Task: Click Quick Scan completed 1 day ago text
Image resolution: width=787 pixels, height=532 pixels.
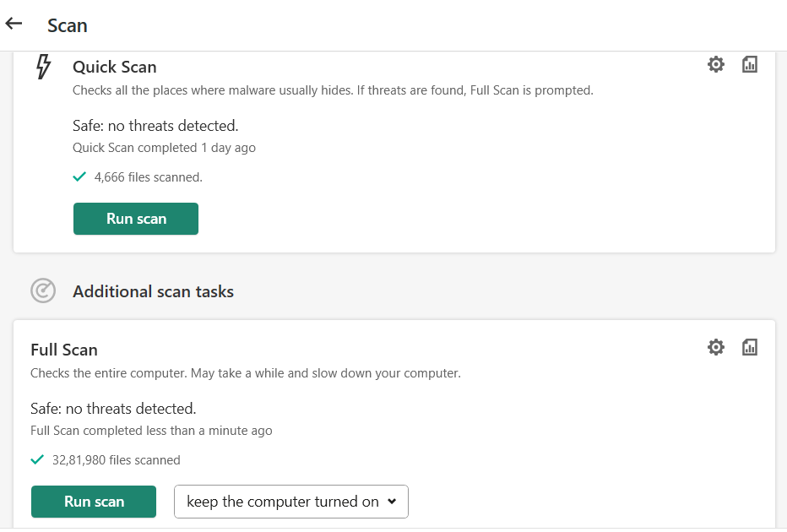Action: [164, 148]
